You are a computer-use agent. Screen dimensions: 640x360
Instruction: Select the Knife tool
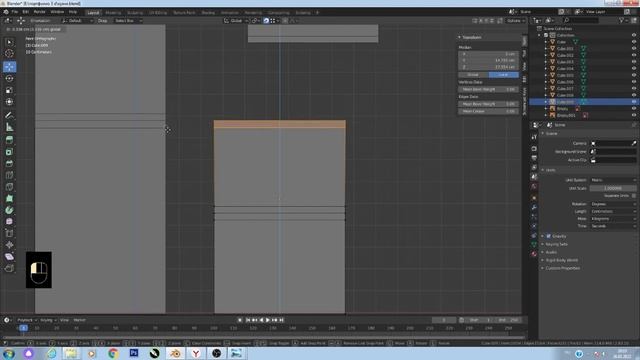[x=9, y=187]
